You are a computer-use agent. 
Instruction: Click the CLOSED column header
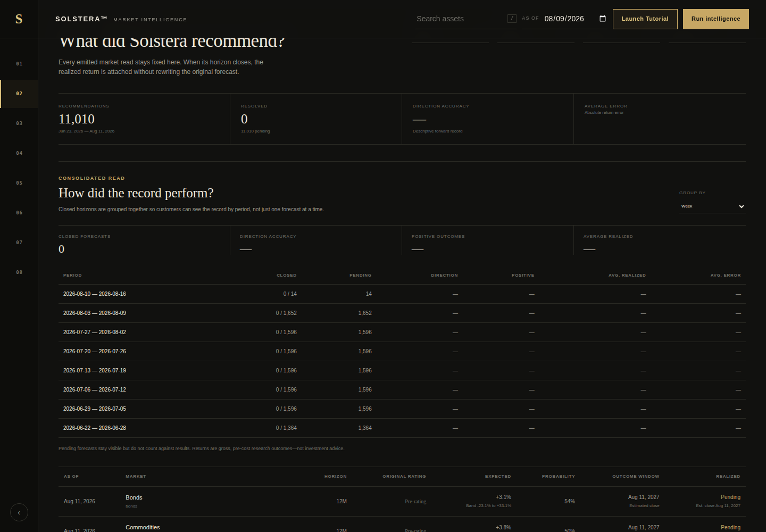pyautogui.click(x=287, y=276)
